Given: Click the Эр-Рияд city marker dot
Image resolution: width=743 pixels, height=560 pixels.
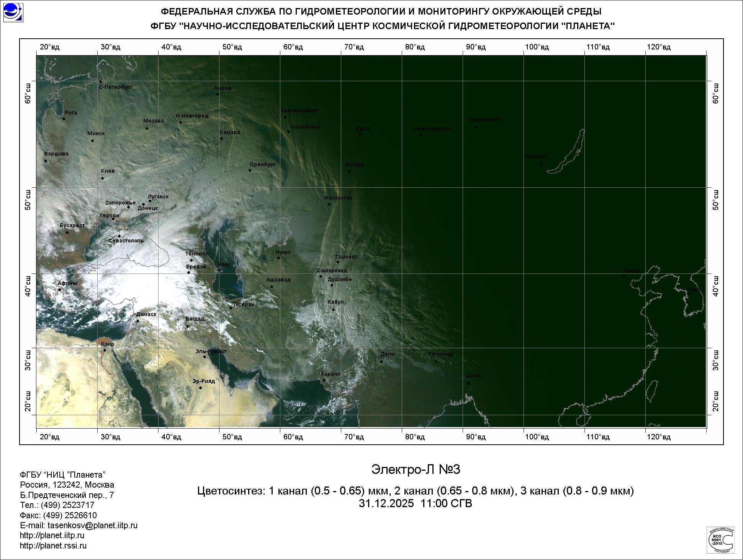Looking at the screenshot, I should (200, 388).
